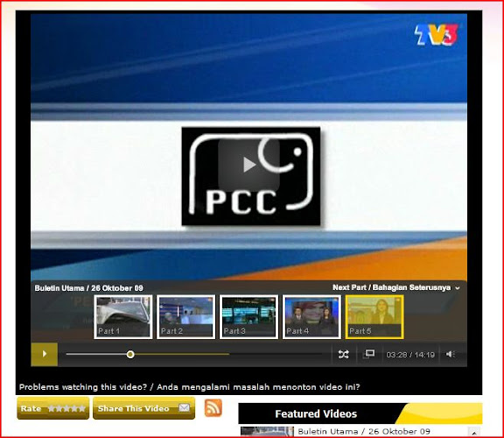Click the scroll up arrow in Featured Videos
The image size is (504, 438).
[x=473, y=432]
